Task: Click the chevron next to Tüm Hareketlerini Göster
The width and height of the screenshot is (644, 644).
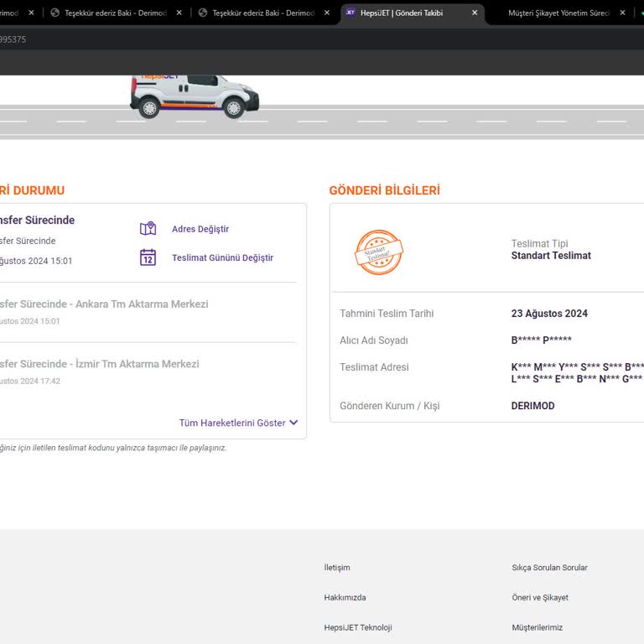Action: pyautogui.click(x=293, y=423)
